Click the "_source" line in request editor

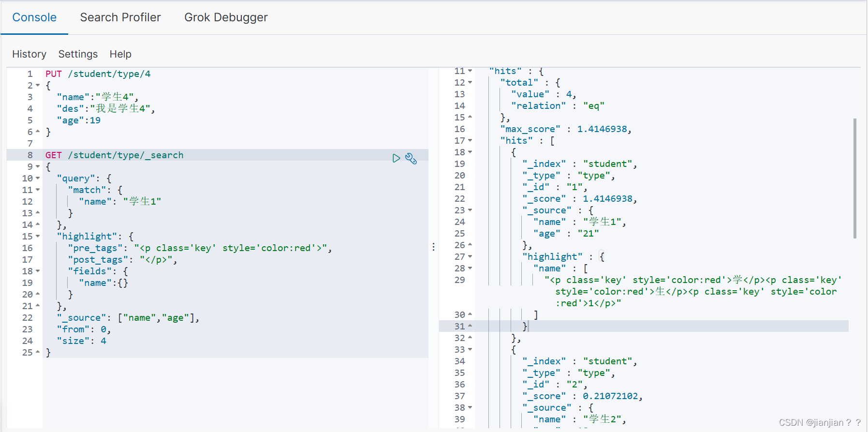(128, 318)
